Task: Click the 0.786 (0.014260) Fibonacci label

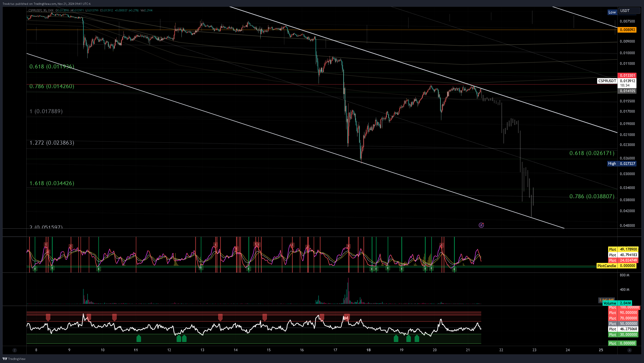Action: [52, 86]
